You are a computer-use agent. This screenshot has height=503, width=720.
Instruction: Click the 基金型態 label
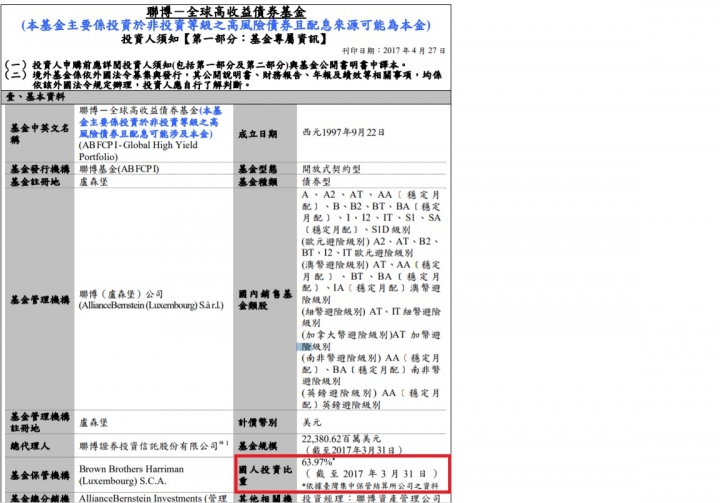(258, 169)
